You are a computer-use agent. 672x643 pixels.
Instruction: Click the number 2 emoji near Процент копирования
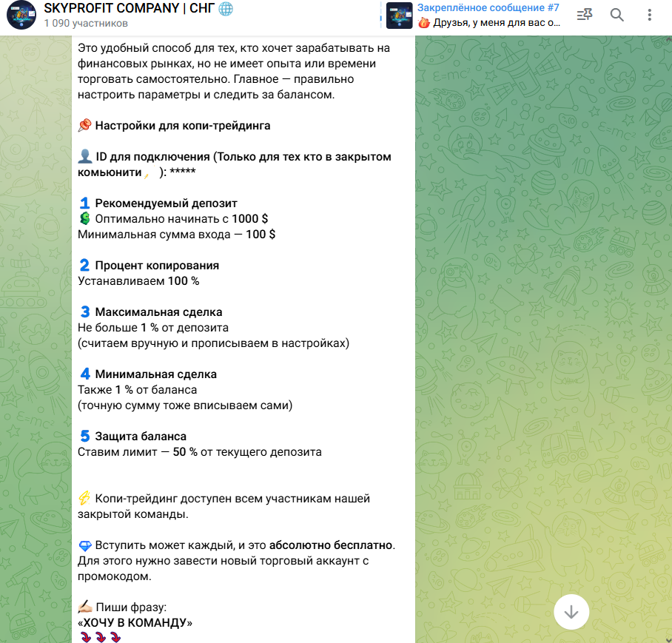click(x=85, y=265)
